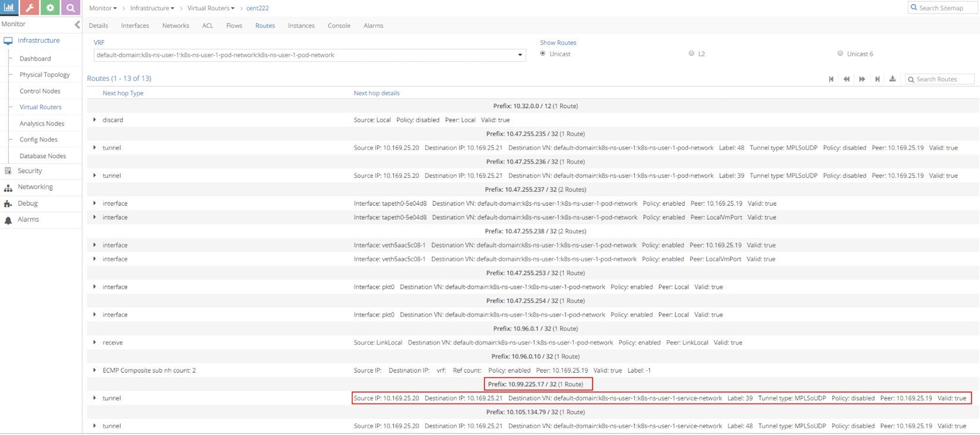This screenshot has height=435, width=980.
Task: Expand tunnel row under prefix 10.105.134.79
Action: [94, 426]
